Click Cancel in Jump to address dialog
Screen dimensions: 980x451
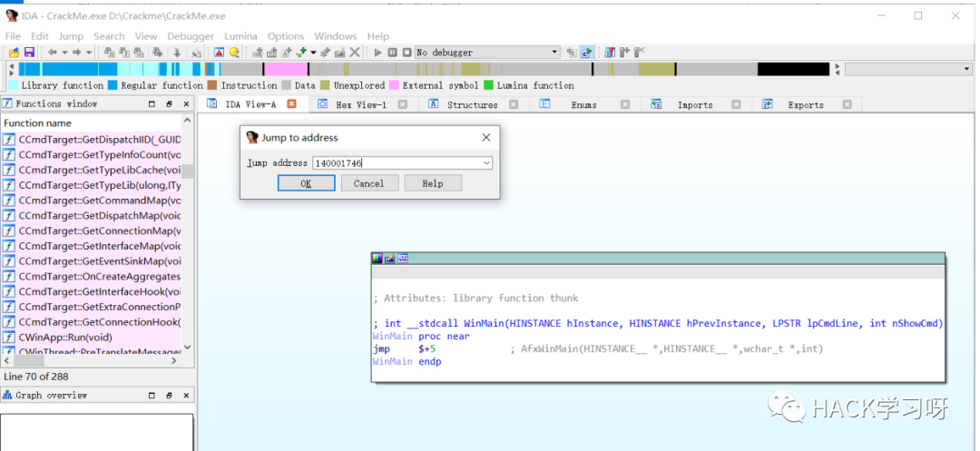pos(368,183)
